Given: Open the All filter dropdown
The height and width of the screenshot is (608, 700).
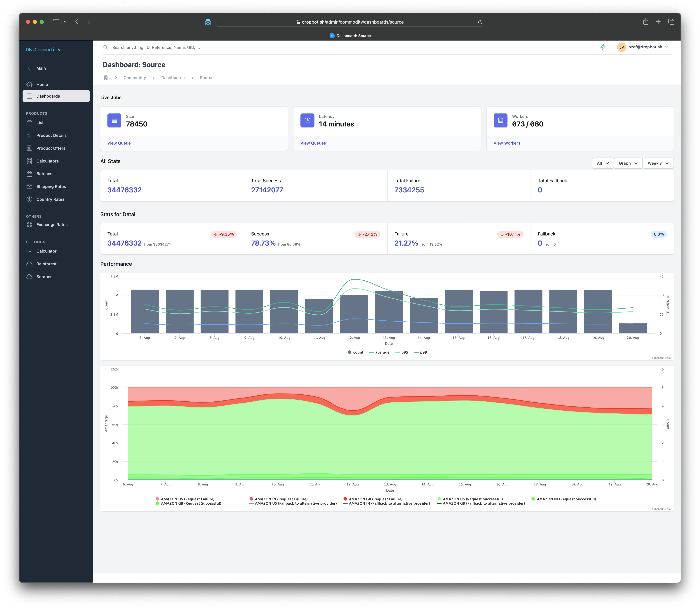Looking at the screenshot, I should [603, 163].
